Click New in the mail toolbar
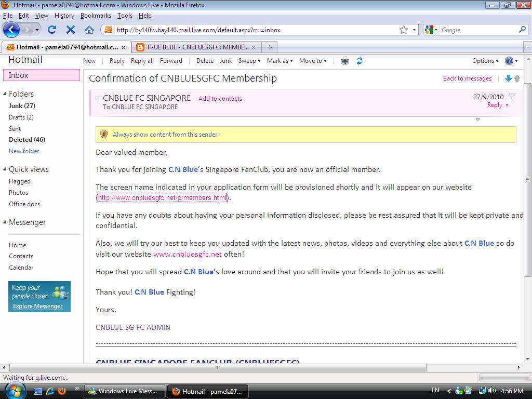The height and width of the screenshot is (399, 532). click(x=89, y=61)
